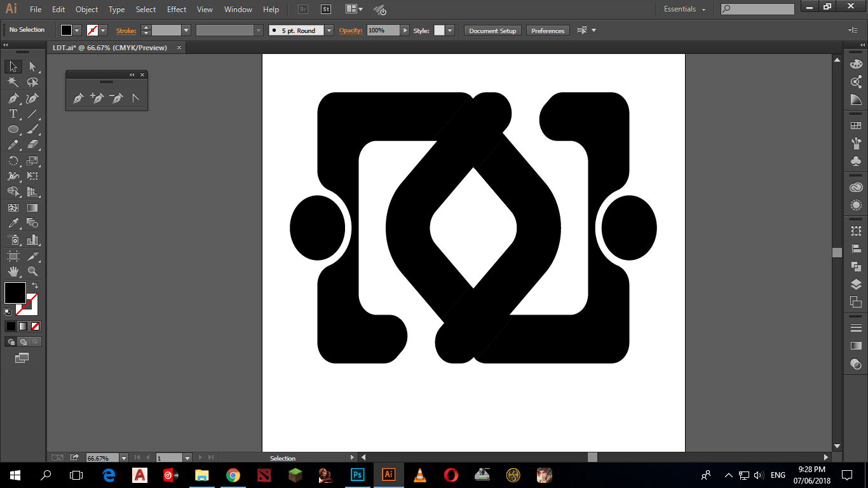
Task: Select the Curvature tool
Action: point(32,98)
